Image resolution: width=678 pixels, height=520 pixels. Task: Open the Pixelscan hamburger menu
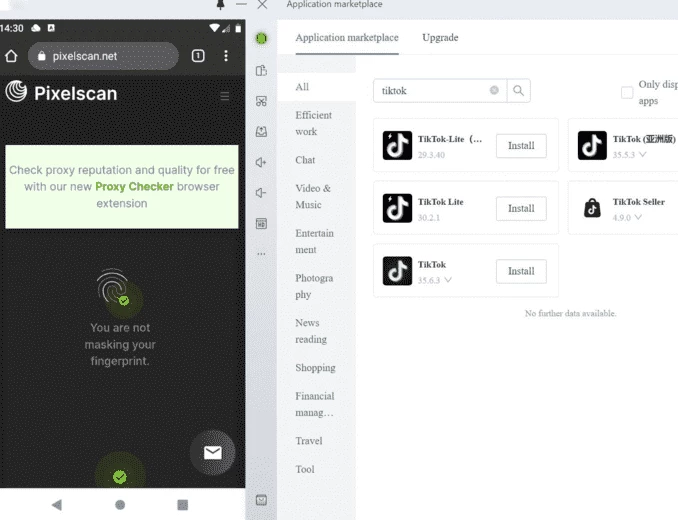[225, 96]
